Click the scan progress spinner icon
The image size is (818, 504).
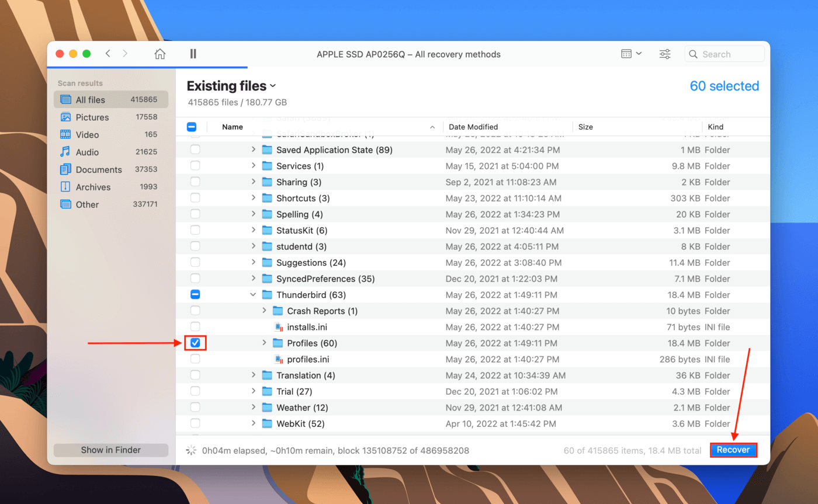[191, 450]
